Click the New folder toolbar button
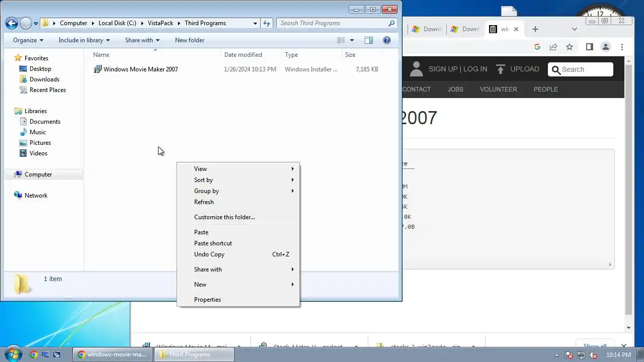 [x=190, y=40]
